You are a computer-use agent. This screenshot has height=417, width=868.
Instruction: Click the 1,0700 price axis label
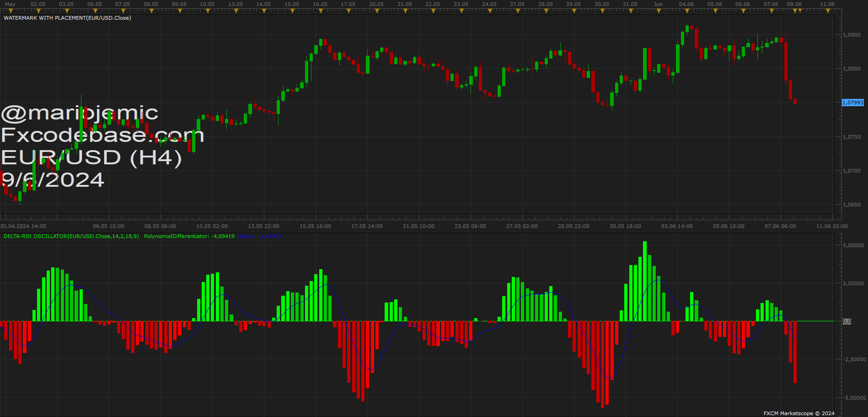click(852, 171)
